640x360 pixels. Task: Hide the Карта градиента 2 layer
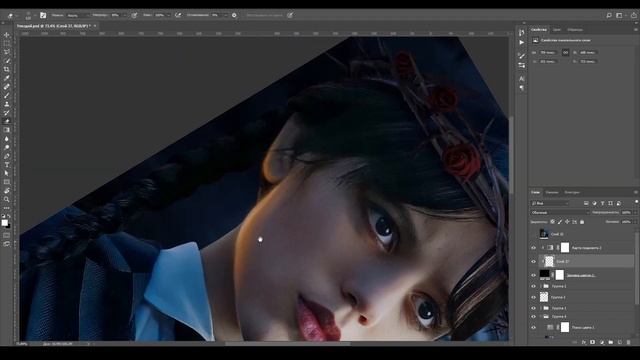(x=533, y=248)
